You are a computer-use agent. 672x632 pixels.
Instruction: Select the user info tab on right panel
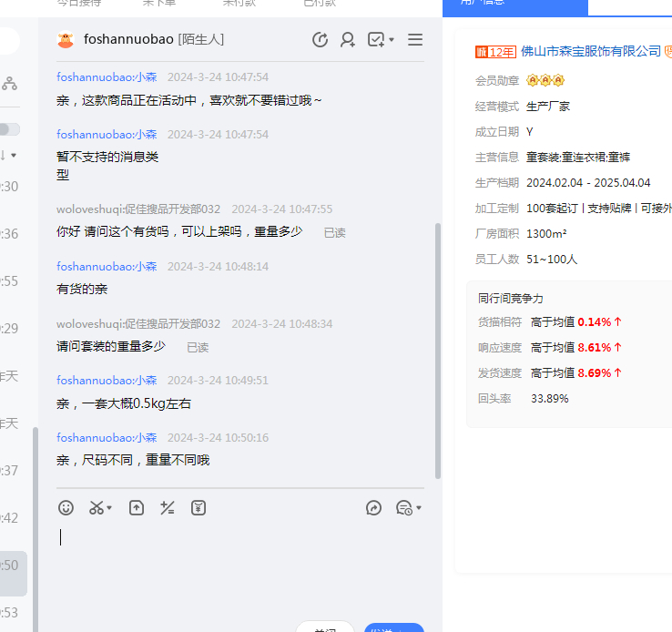[515, 4]
